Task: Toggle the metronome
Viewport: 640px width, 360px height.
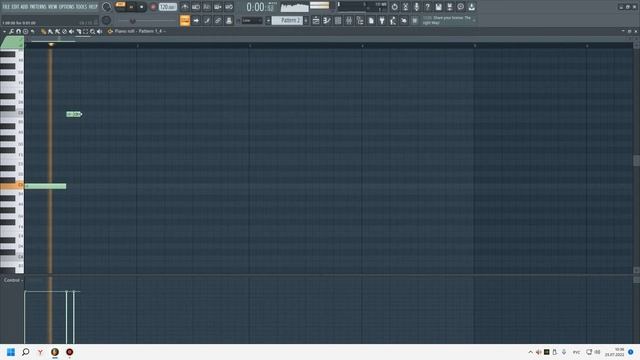Action: click(185, 7)
